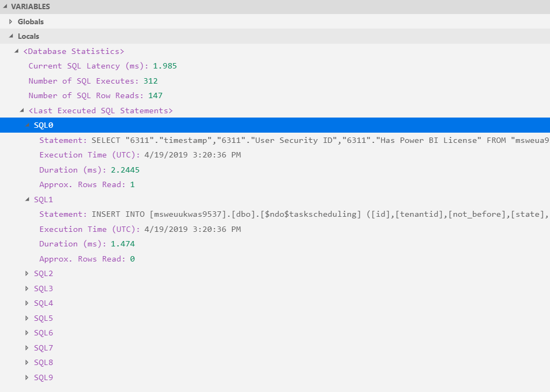Select the SQL5 label
Image resolution: width=550 pixels, height=392 pixels.
click(x=44, y=318)
